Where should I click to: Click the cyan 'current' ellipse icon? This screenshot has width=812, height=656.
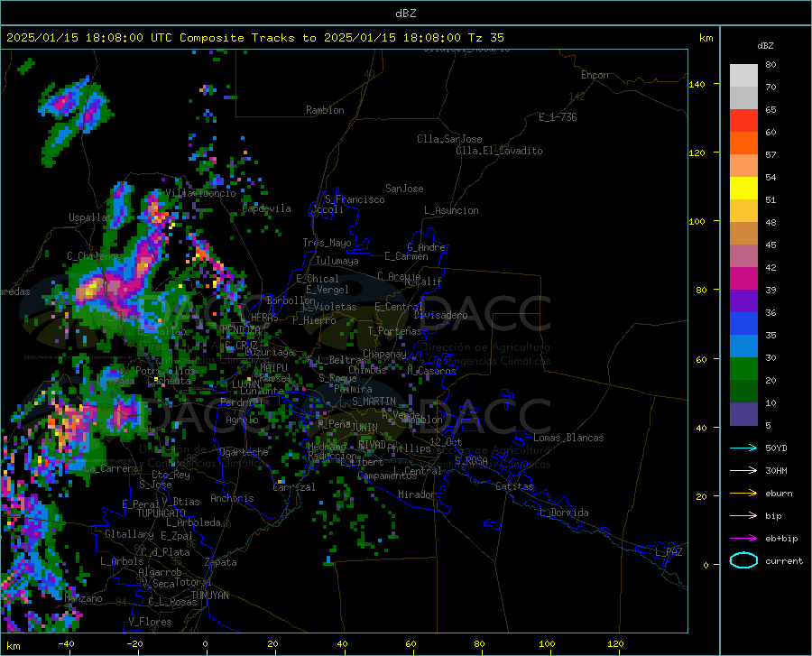coord(743,560)
